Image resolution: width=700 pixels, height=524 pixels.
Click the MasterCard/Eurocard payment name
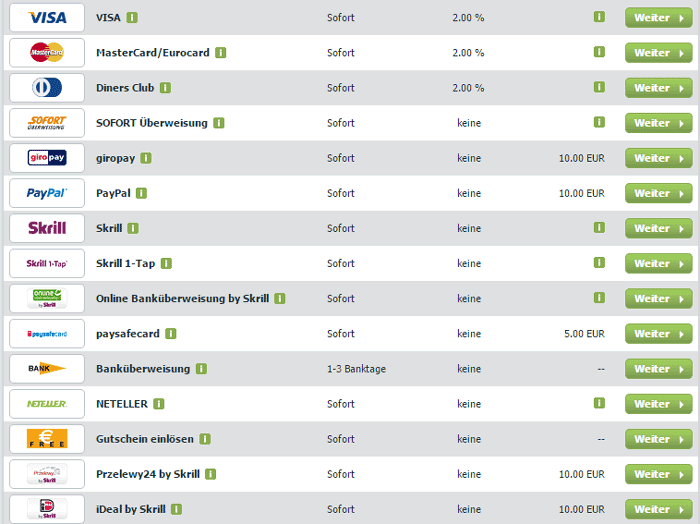(x=153, y=53)
